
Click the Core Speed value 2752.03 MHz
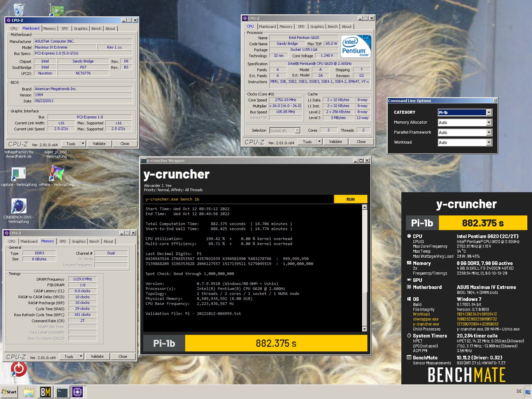(x=286, y=100)
